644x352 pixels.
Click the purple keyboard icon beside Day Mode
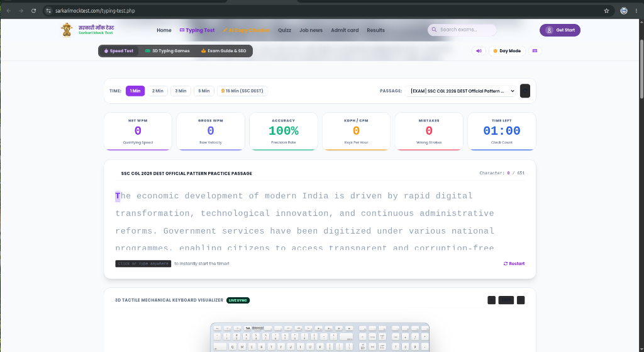(535, 51)
